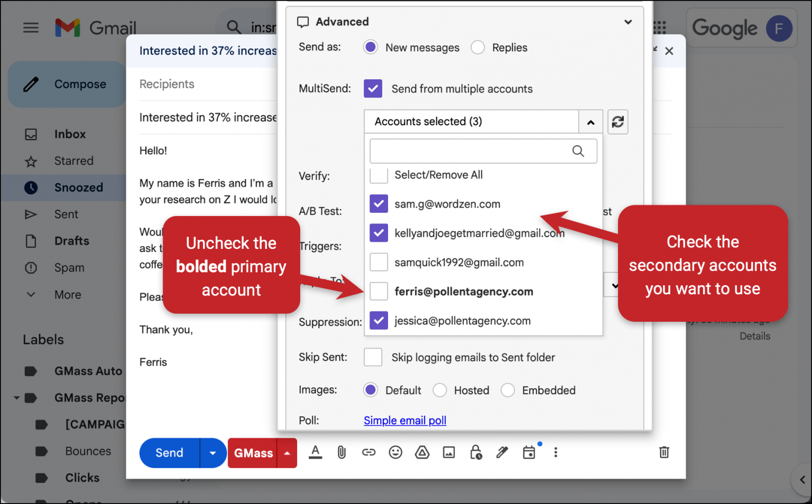
Task: Click the GMass send button
Action: tap(253, 453)
